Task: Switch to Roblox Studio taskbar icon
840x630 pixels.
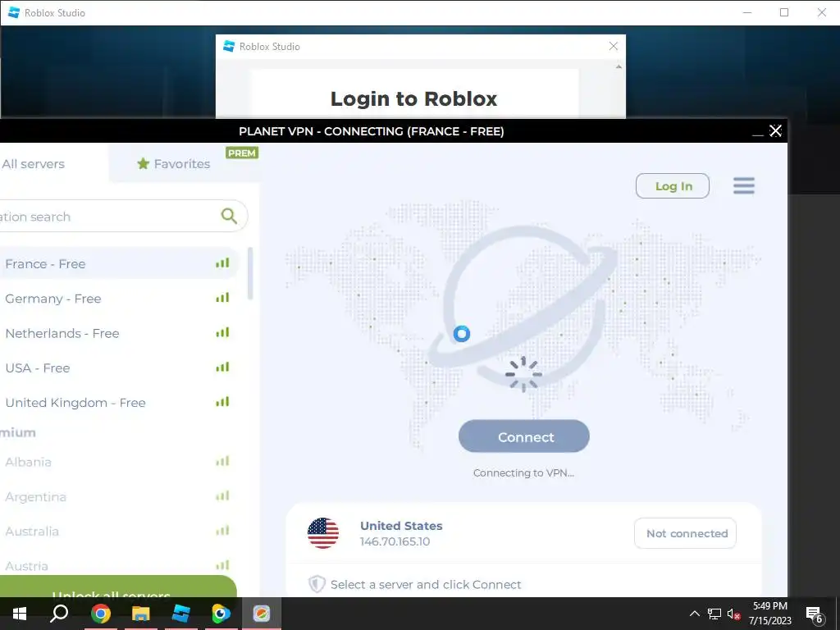Action: point(180,614)
